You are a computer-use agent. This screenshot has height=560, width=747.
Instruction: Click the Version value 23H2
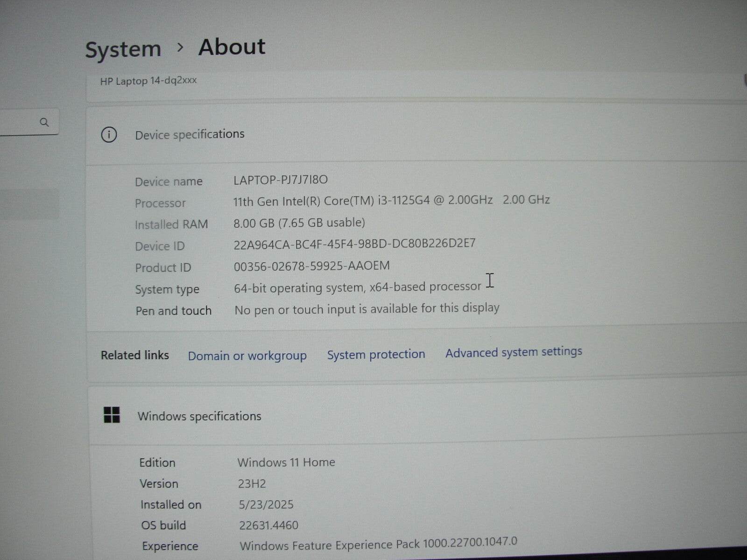click(x=253, y=483)
